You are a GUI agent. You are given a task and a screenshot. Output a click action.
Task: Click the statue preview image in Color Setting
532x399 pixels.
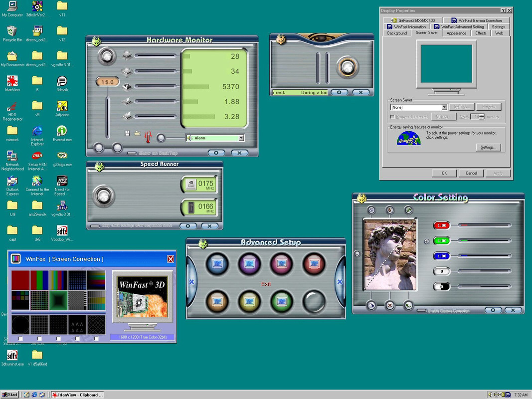(390, 254)
